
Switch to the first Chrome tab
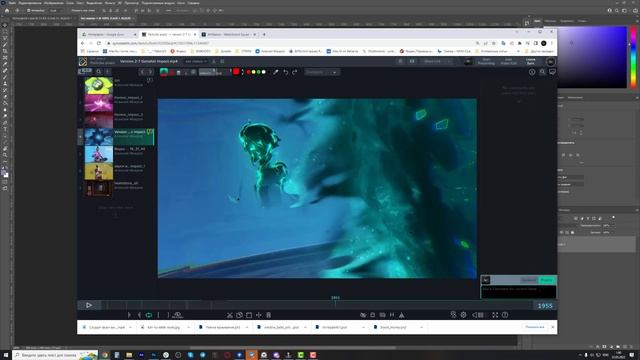[x=108, y=34]
